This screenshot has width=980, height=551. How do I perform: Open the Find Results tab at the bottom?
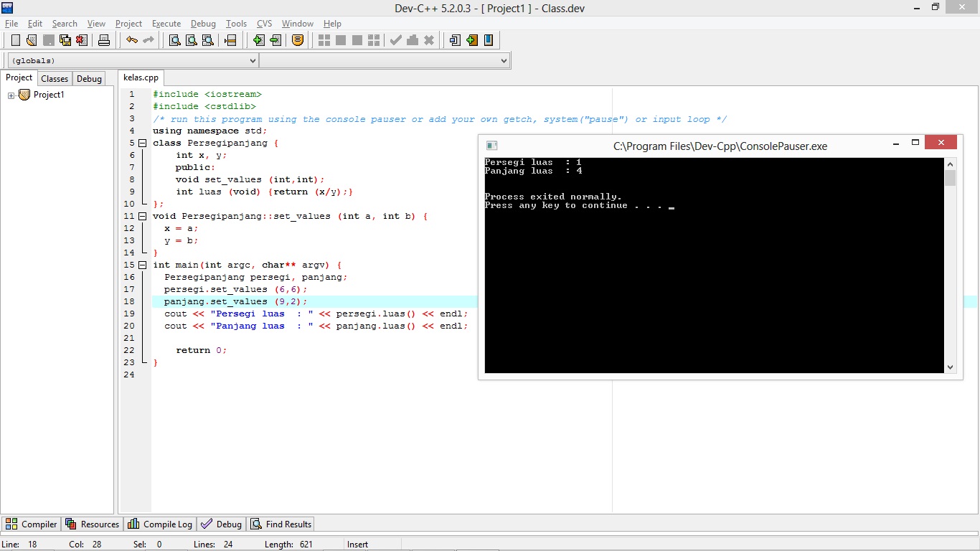[281, 524]
